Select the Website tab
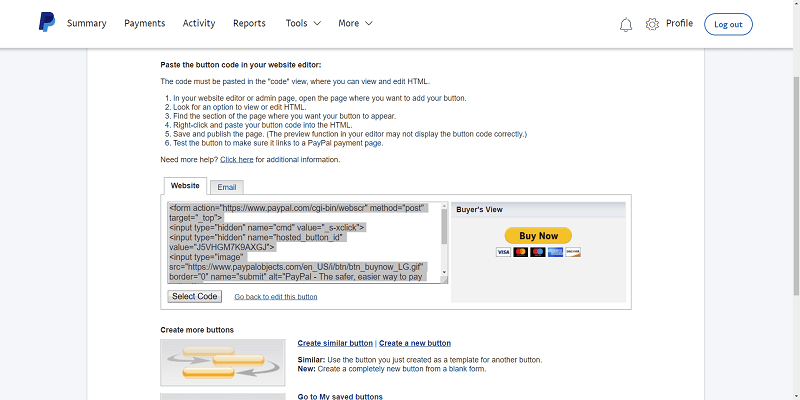This screenshot has height=400, width=800. click(x=185, y=185)
